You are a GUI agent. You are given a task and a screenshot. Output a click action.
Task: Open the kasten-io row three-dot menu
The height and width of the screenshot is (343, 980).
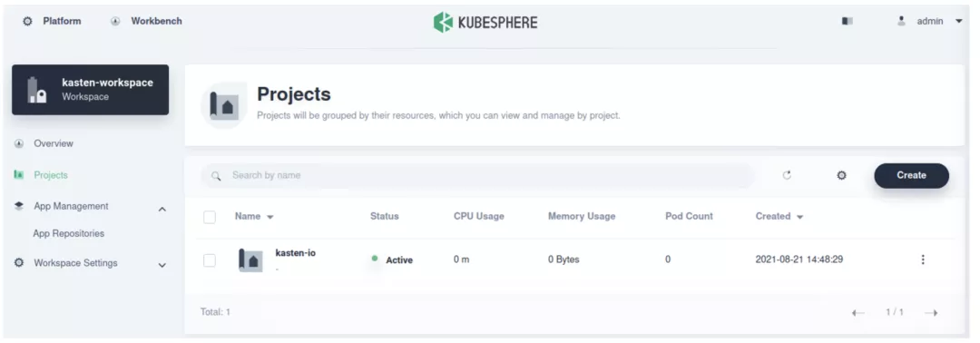click(923, 260)
